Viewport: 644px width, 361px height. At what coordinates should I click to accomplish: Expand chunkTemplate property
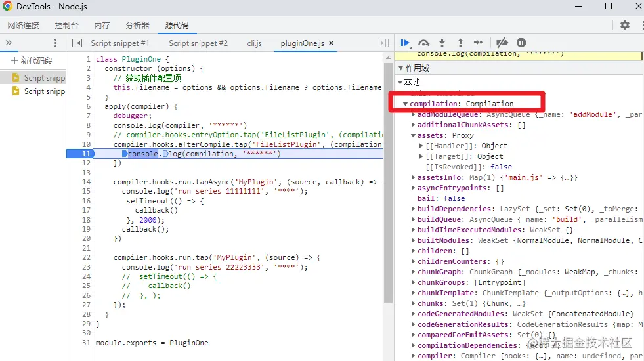[x=413, y=293]
